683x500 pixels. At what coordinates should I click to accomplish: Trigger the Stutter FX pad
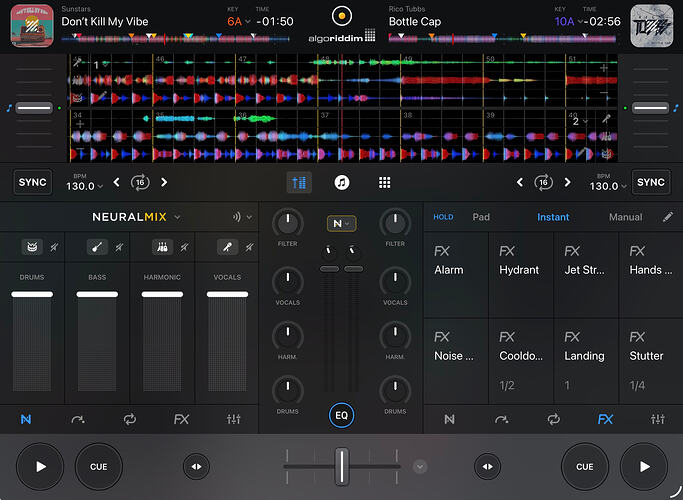(651, 361)
